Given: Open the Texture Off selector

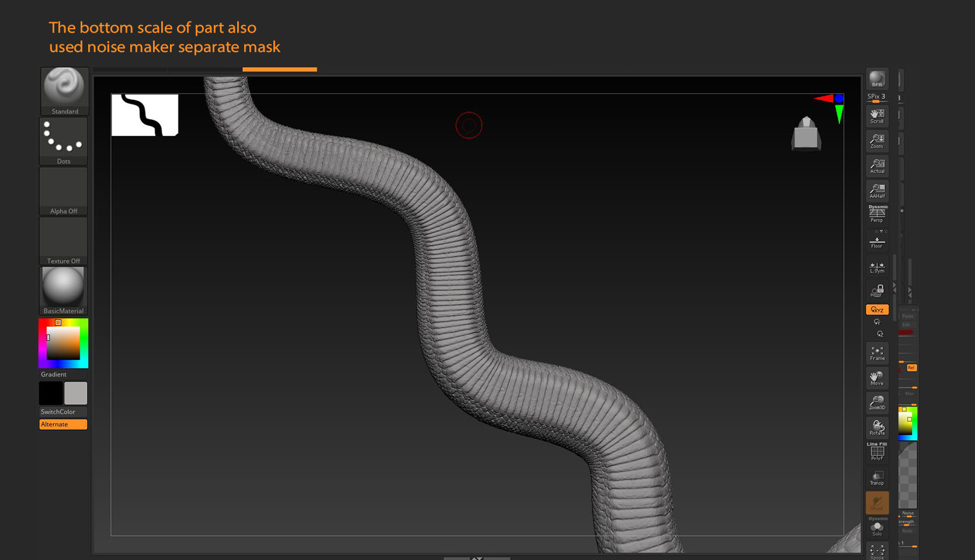Looking at the screenshot, I should pyautogui.click(x=63, y=240).
